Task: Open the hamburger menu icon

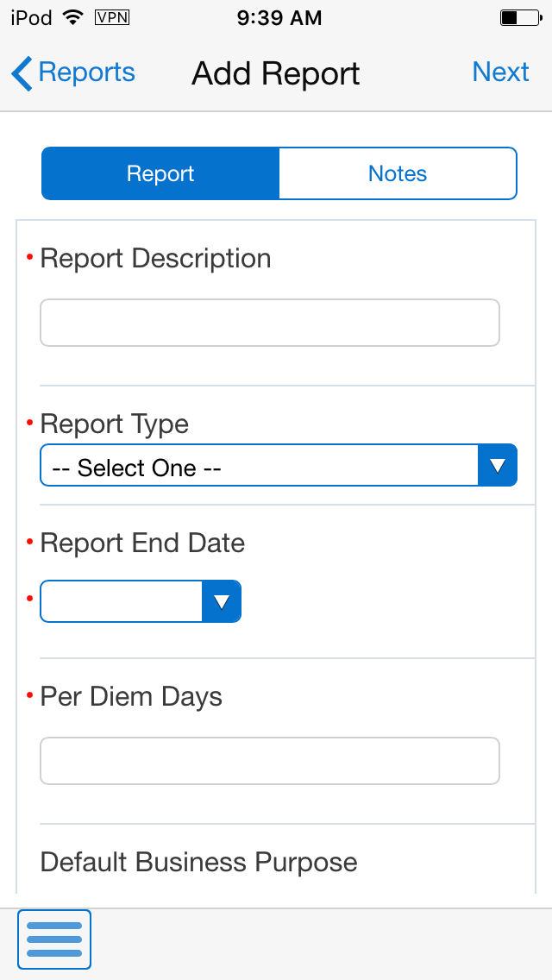Action: pyautogui.click(x=54, y=939)
